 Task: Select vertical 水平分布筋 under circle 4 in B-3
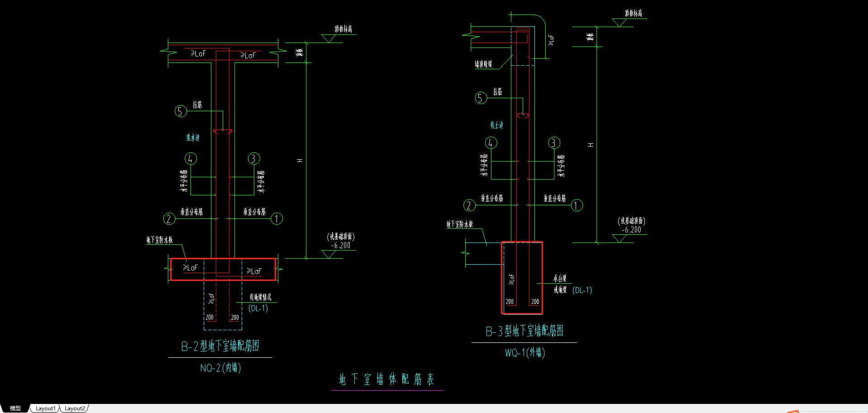click(484, 165)
